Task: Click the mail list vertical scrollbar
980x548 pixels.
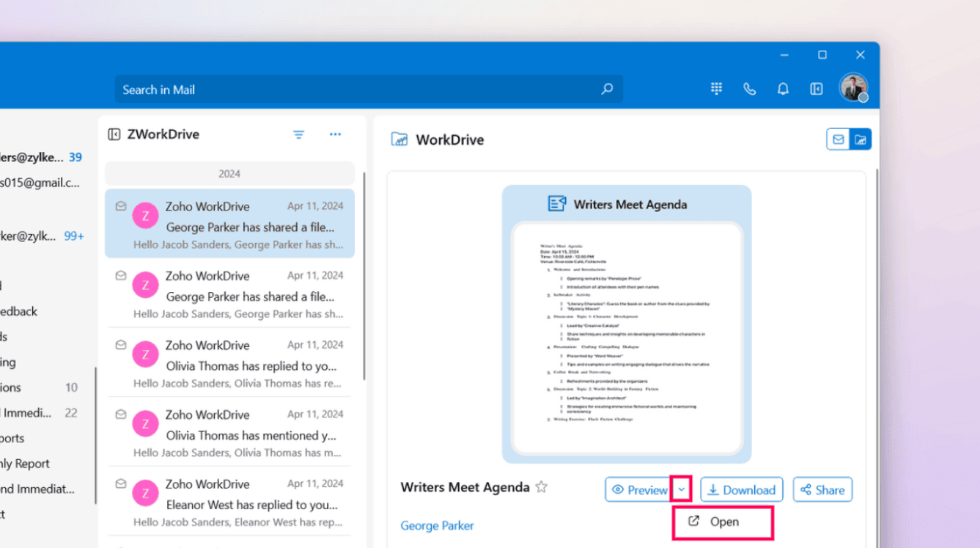Action: click(364, 276)
